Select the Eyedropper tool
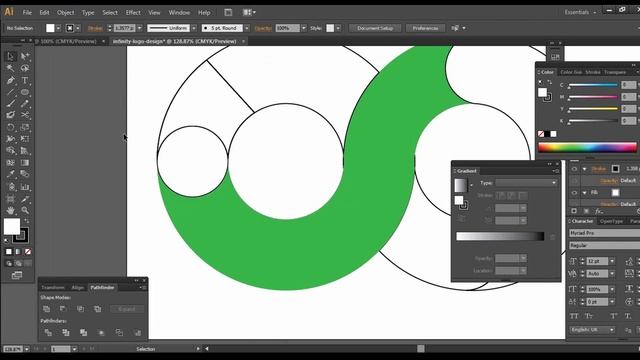Viewport: 640px width, 360px height. [11, 174]
